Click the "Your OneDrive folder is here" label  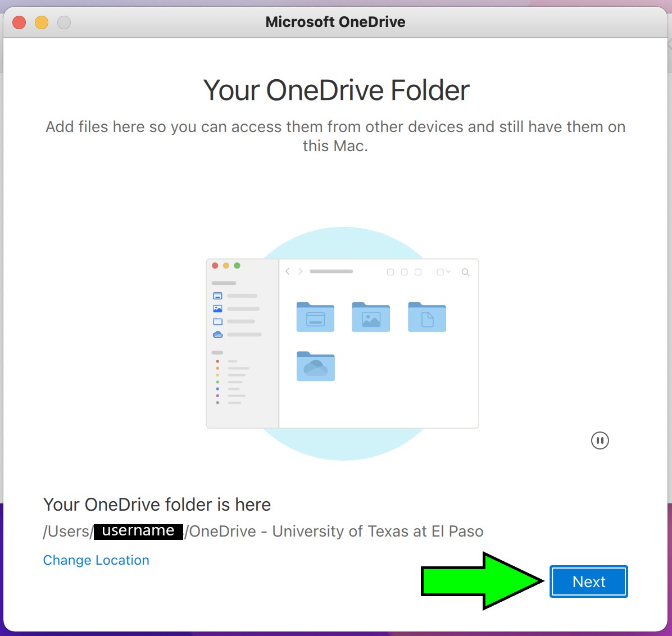click(157, 505)
